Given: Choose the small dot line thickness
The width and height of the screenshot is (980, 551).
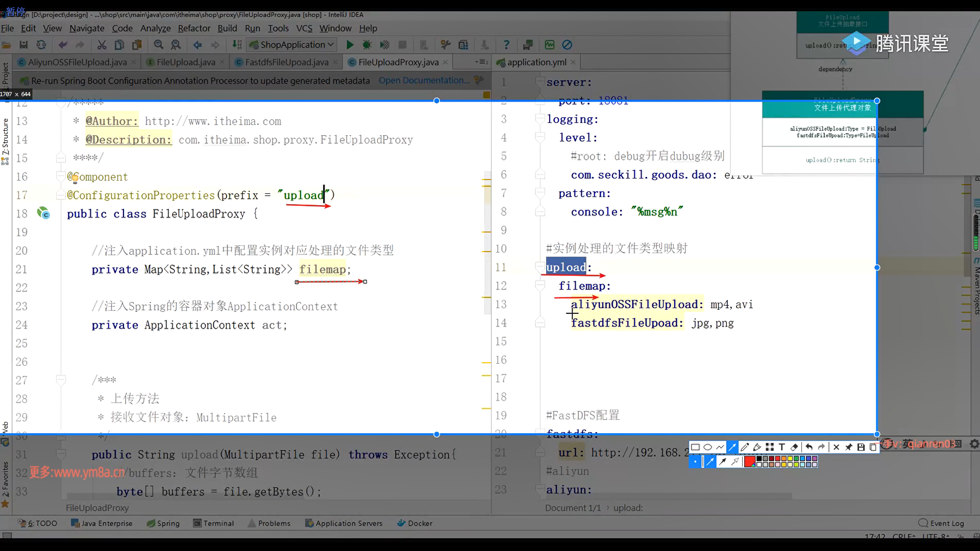Looking at the screenshot, I should (x=695, y=462).
